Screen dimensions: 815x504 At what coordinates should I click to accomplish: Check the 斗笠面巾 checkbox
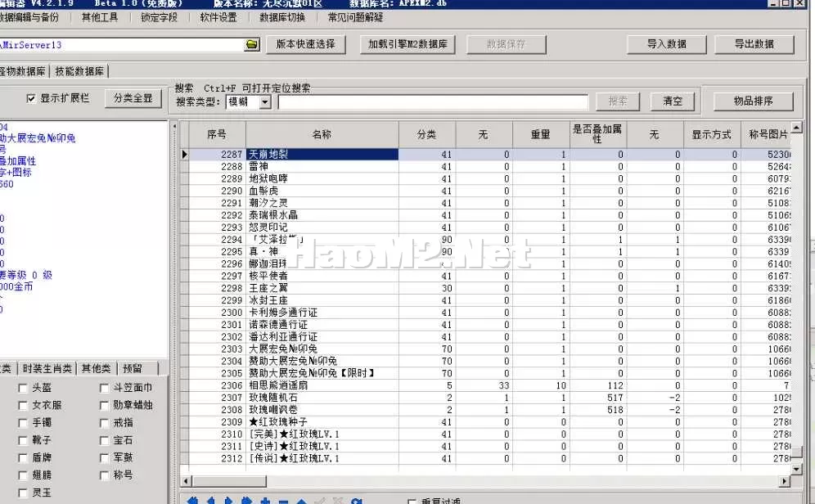tap(104, 388)
